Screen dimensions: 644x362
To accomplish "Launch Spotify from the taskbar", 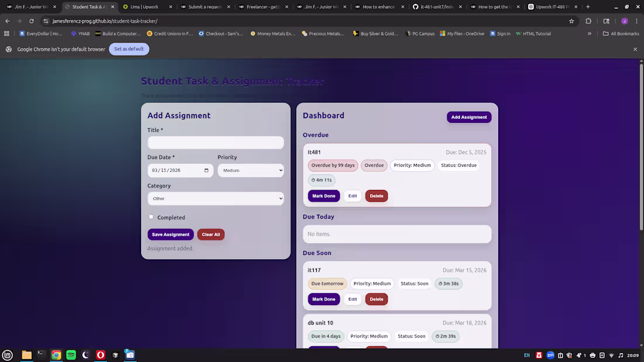I will pyautogui.click(x=70, y=355).
